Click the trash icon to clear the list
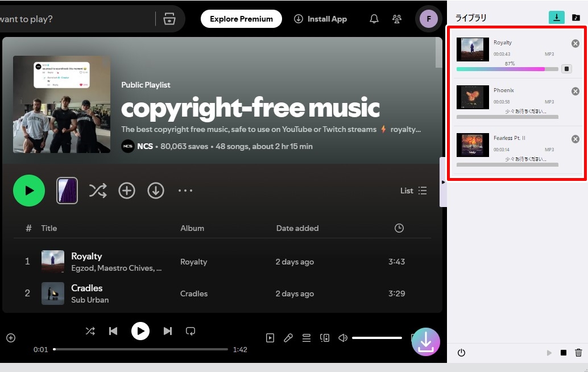This screenshot has height=372, width=588. [x=578, y=353]
